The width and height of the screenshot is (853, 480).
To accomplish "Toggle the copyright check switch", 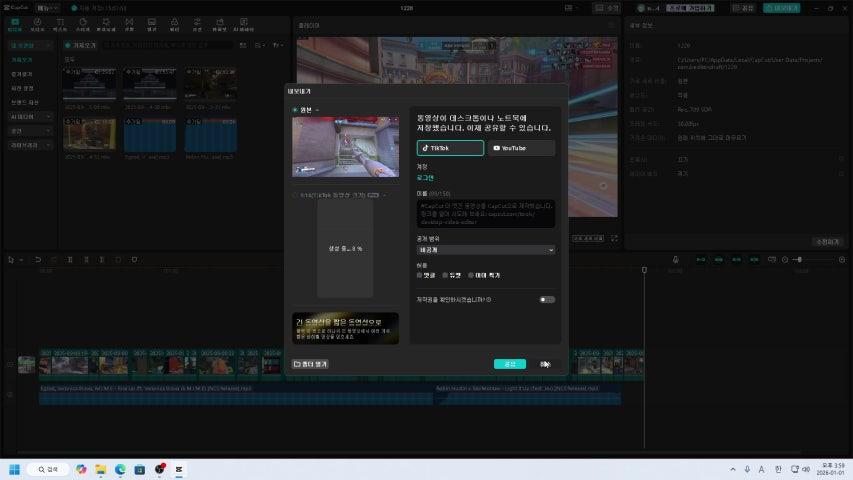I will click(x=546, y=299).
